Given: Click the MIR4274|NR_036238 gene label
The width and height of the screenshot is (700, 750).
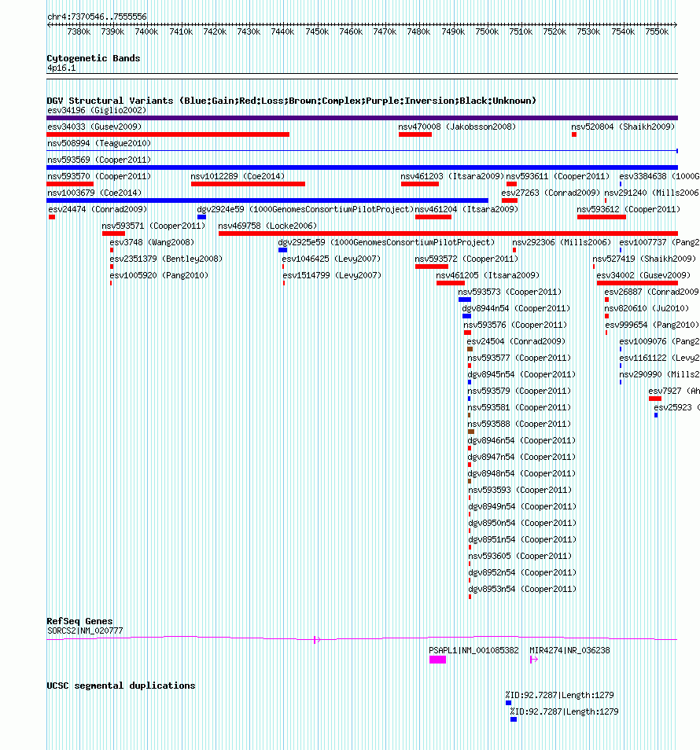Looking at the screenshot, I should (x=569, y=650).
